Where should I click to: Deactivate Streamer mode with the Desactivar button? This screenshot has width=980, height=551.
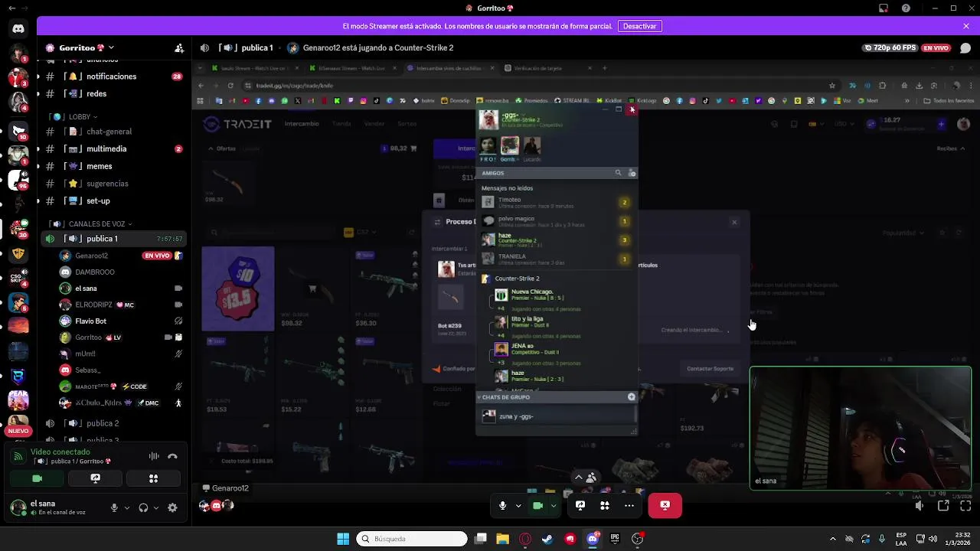pos(639,26)
